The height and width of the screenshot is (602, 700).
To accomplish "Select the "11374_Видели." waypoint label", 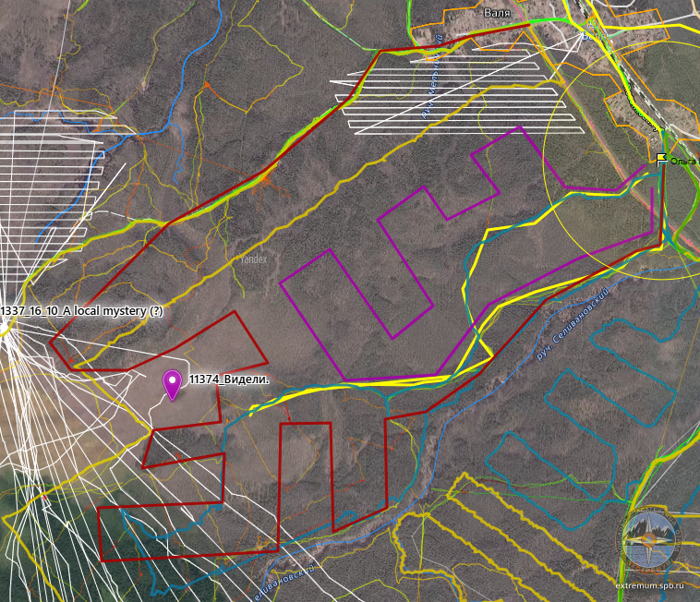I will point(229,379).
